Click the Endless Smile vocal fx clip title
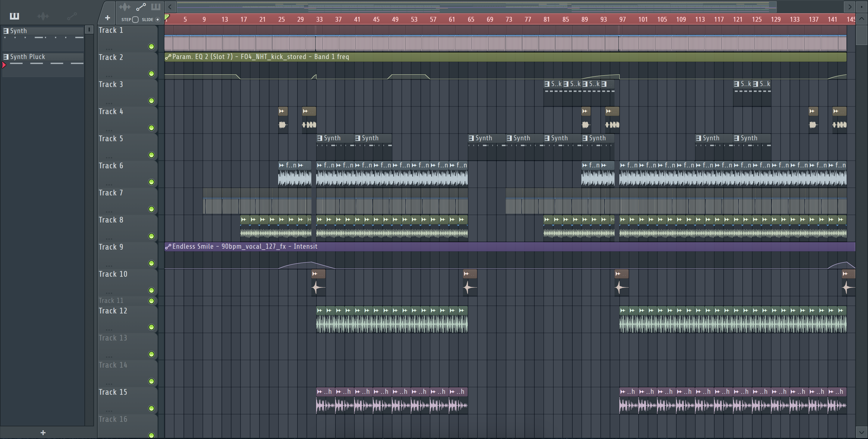 coord(245,247)
